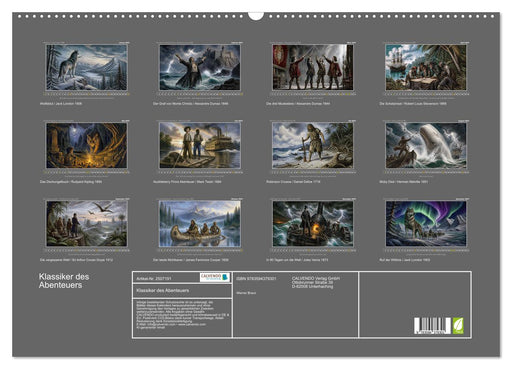Open the Moby Dick white whale thumbnail
Viewport: 512px width, 369px height.
tap(426, 146)
